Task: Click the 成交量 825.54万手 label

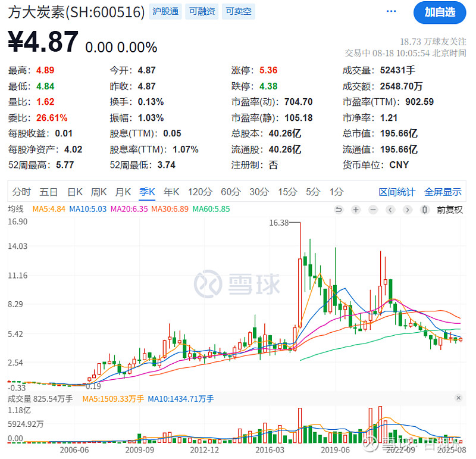Action: 40,398
